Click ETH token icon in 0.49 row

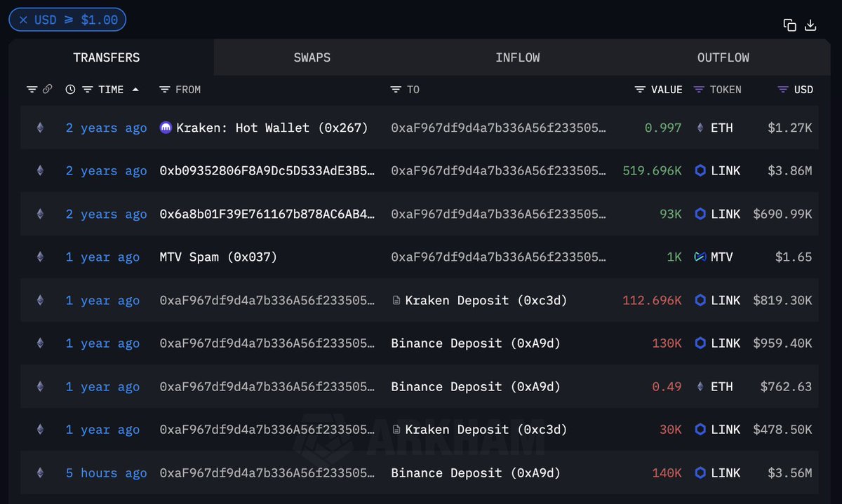click(x=700, y=386)
